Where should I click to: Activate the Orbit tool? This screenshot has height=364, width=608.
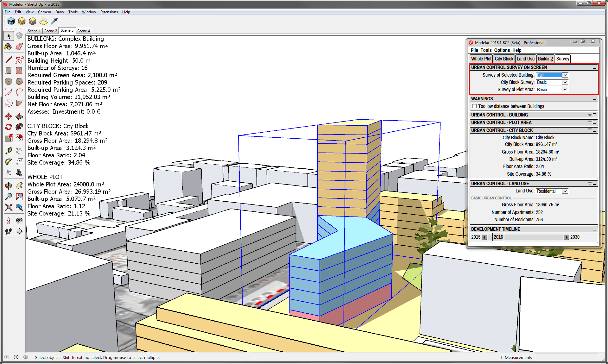click(8, 185)
